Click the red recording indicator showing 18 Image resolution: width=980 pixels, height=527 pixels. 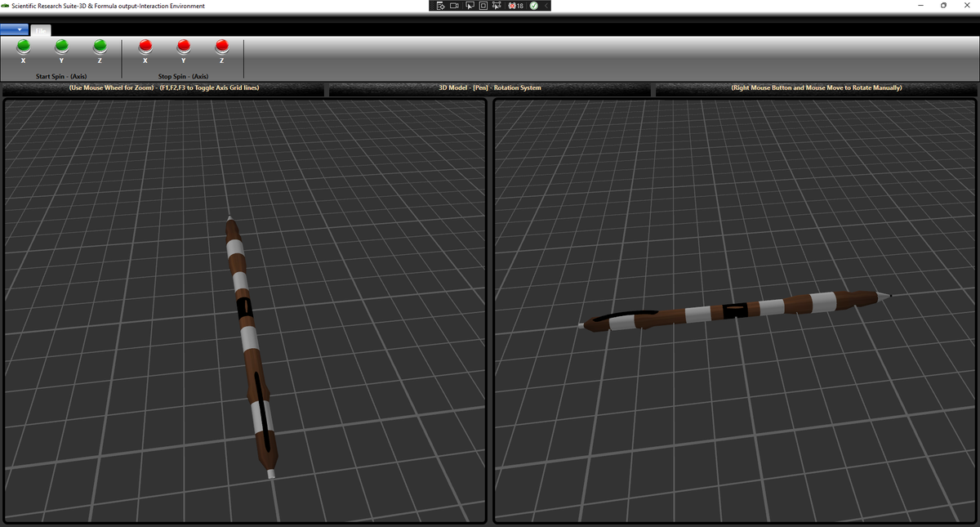[x=512, y=6]
